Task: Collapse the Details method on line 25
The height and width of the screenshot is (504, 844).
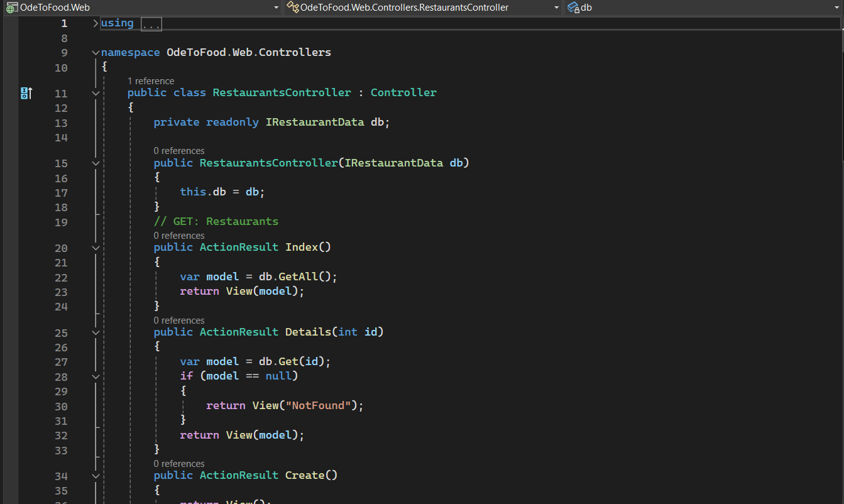Action: point(96,332)
